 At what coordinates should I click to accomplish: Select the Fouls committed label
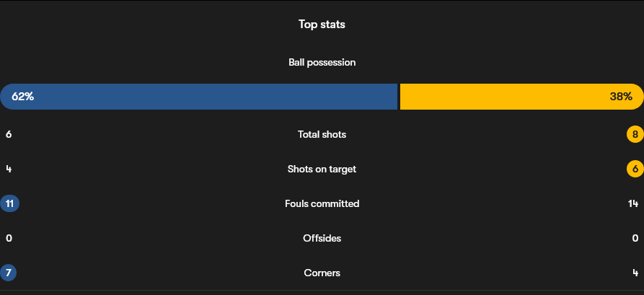[x=322, y=203]
